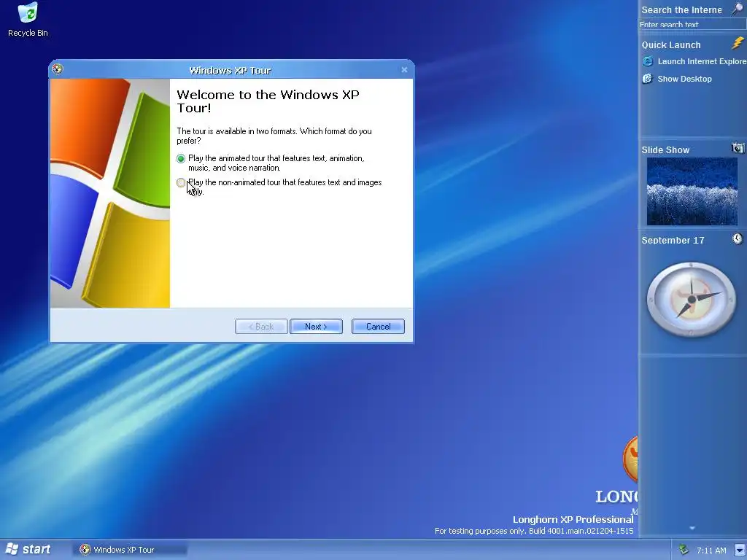
Task: Click the disabled Back button
Action: tap(261, 326)
